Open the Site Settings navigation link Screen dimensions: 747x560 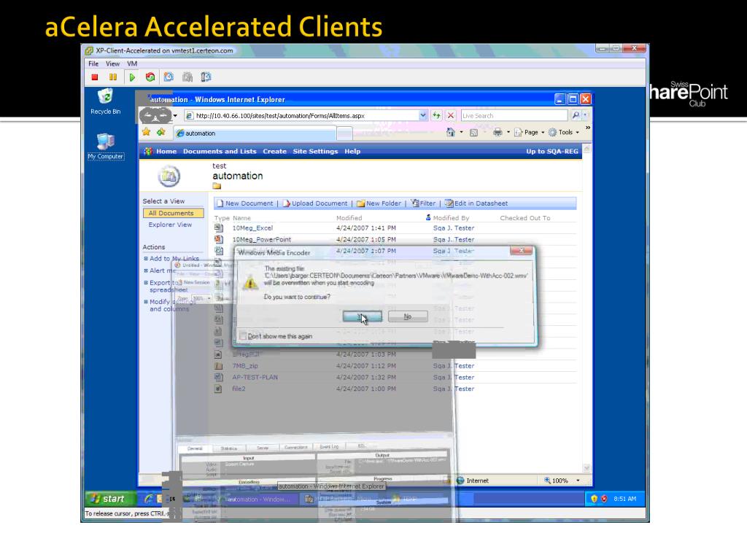(x=315, y=152)
